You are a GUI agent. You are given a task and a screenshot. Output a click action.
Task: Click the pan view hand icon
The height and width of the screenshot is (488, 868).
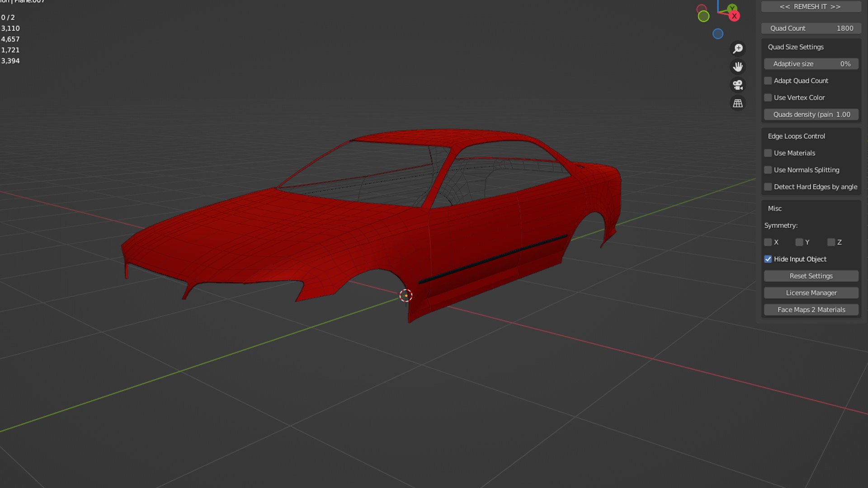[x=738, y=67]
